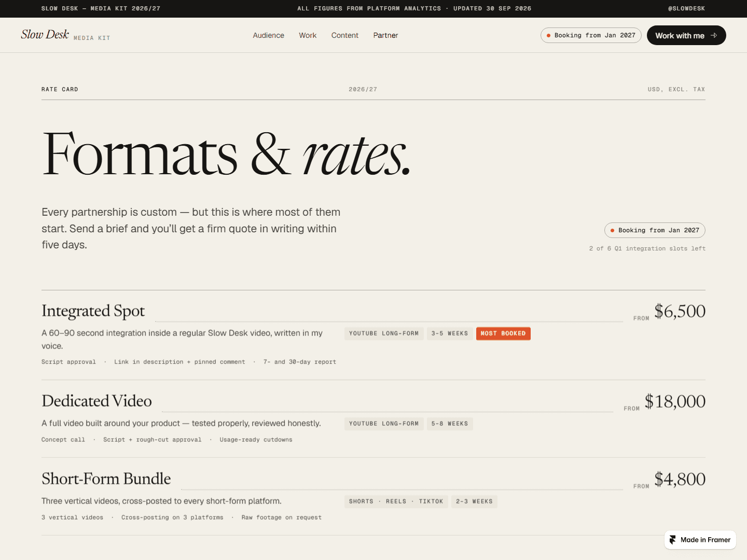Click the Slow Desk logo

click(x=45, y=34)
